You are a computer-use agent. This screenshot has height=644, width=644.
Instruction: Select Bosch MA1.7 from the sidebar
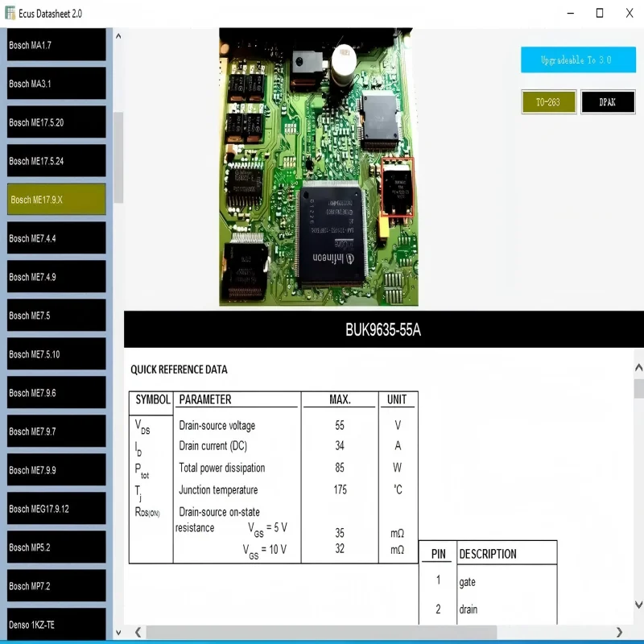pos(56,44)
